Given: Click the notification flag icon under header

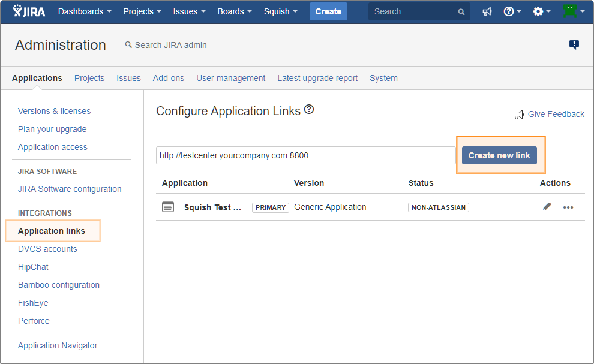Looking at the screenshot, I should click(x=574, y=44).
